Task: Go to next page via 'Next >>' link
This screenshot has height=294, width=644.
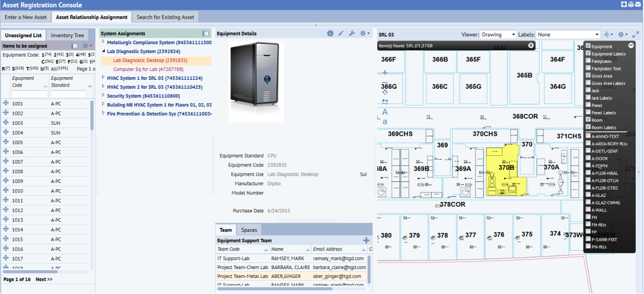Action: coord(44,280)
